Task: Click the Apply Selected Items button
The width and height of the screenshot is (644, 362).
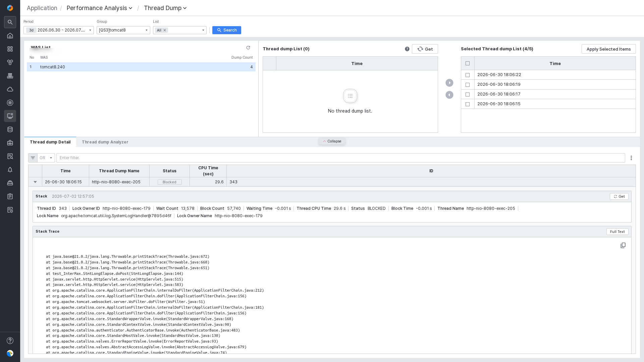Action: coord(608,49)
